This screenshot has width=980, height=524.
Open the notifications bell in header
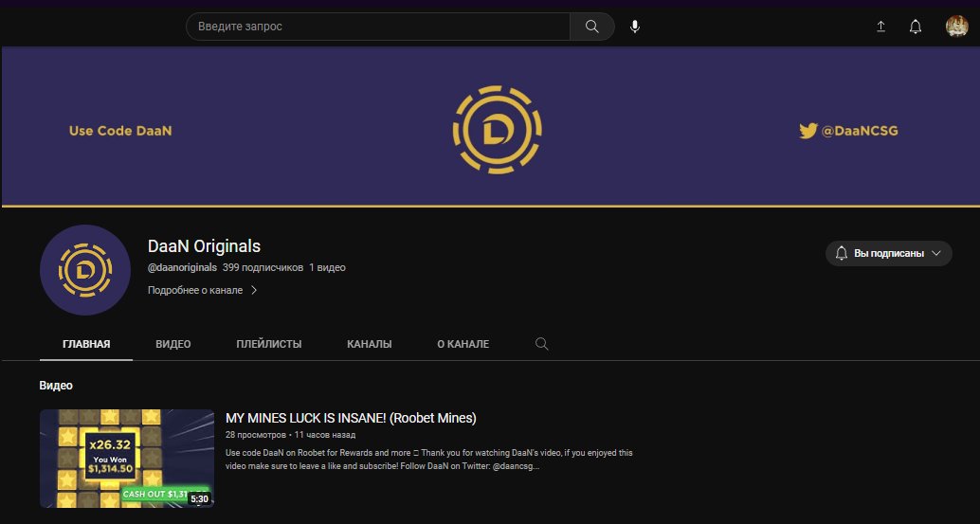pyautogui.click(x=915, y=27)
